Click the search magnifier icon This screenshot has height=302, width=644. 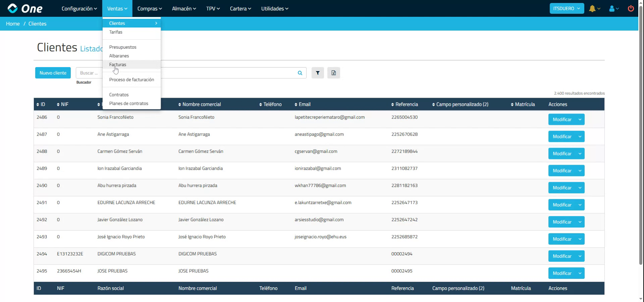tap(300, 73)
